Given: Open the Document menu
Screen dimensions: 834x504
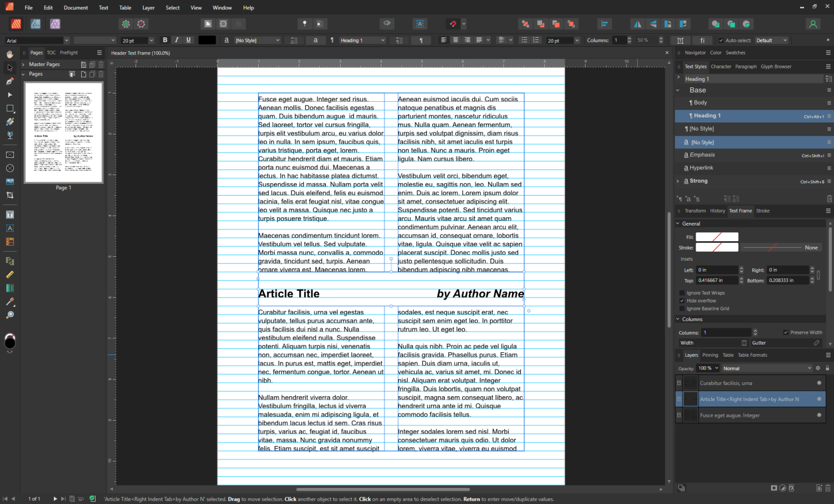Looking at the screenshot, I should click(76, 7).
